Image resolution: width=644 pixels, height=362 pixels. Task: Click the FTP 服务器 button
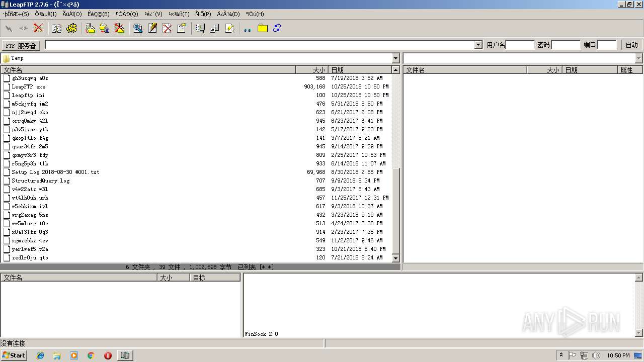click(x=21, y=45)
